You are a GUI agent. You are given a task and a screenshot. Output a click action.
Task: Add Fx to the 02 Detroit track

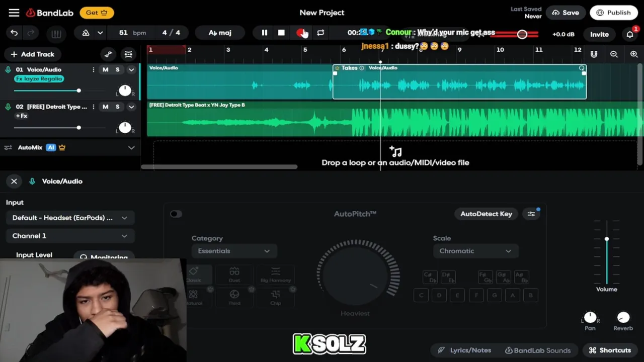point(22,116)
